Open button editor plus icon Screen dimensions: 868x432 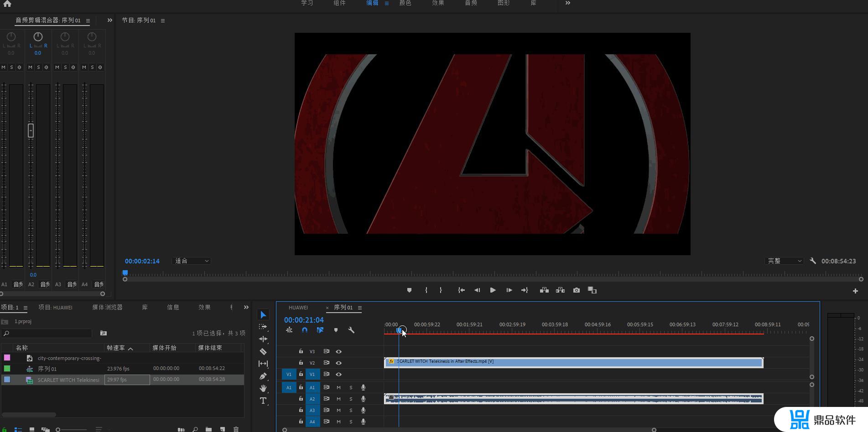coord(855,291)
